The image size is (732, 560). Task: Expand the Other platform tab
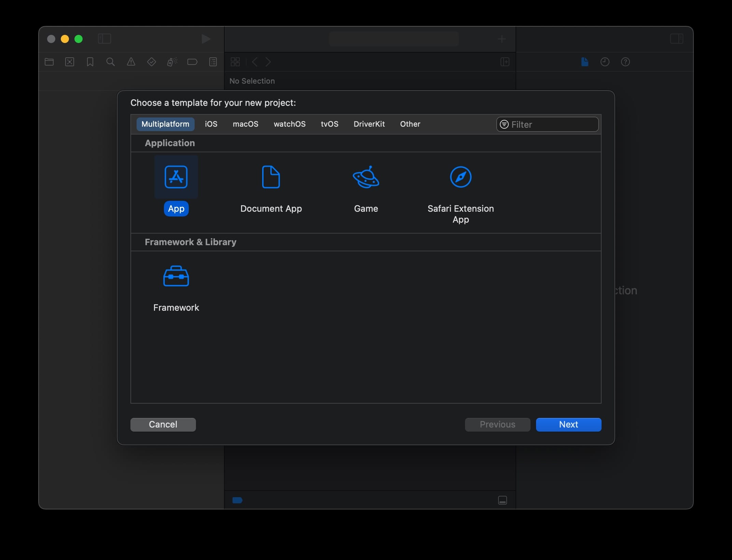410,124
